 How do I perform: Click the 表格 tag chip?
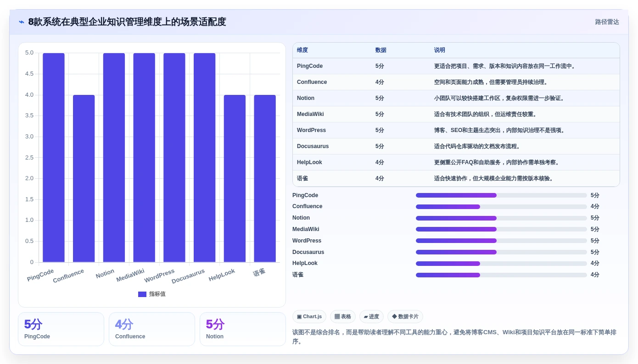click(x=343, y=317)
